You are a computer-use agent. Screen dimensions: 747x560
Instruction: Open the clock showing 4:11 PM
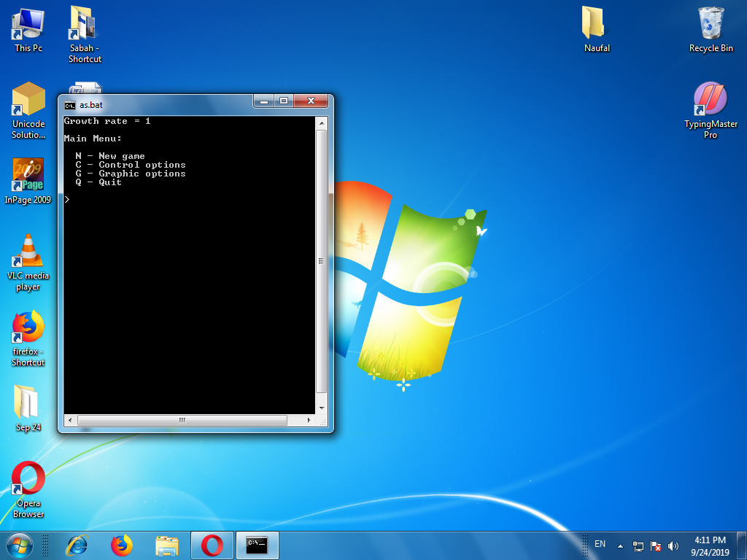pos(710,546)
